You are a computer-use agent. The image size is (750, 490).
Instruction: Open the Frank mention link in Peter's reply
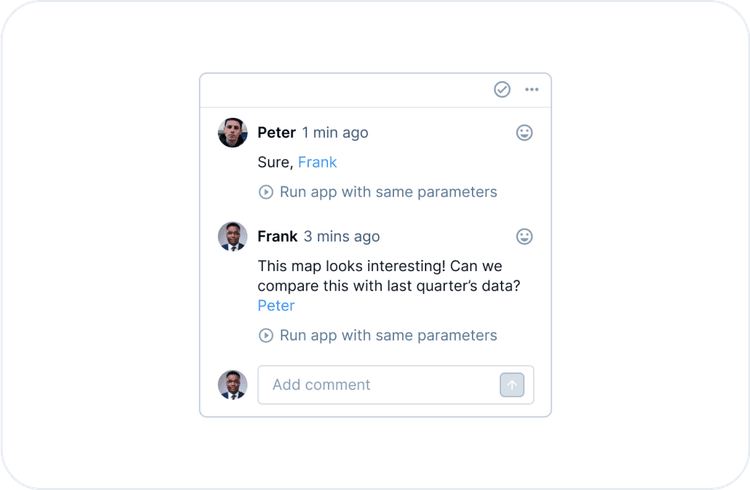click(x=317, y=162)
